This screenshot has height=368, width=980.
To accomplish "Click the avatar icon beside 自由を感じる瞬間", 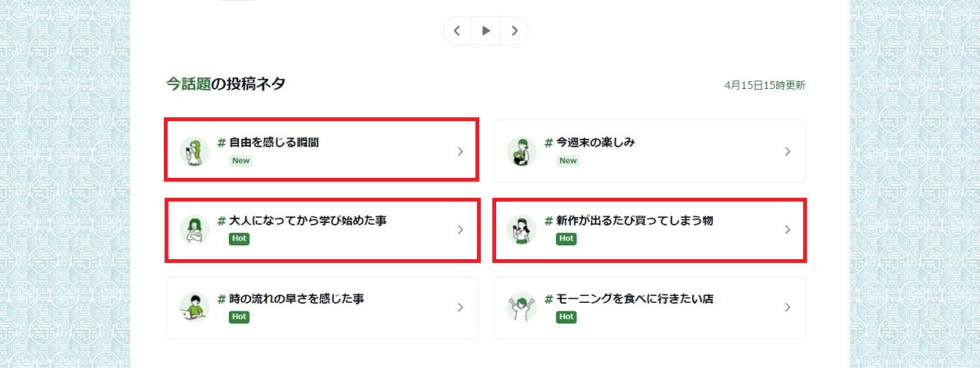I will click(194, 152).
